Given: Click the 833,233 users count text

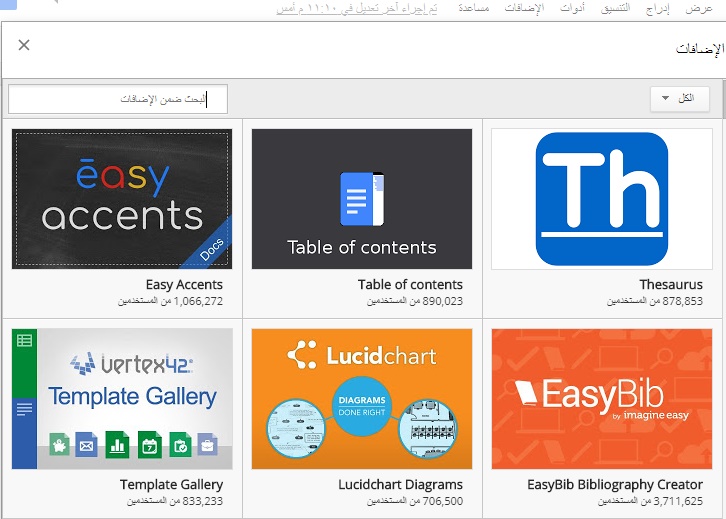Looking at the screenshot, I should 175,501.
